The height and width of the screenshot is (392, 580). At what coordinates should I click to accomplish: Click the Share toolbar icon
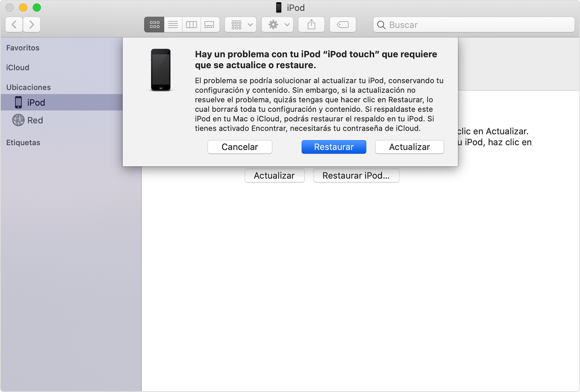[x=311, y=25]
